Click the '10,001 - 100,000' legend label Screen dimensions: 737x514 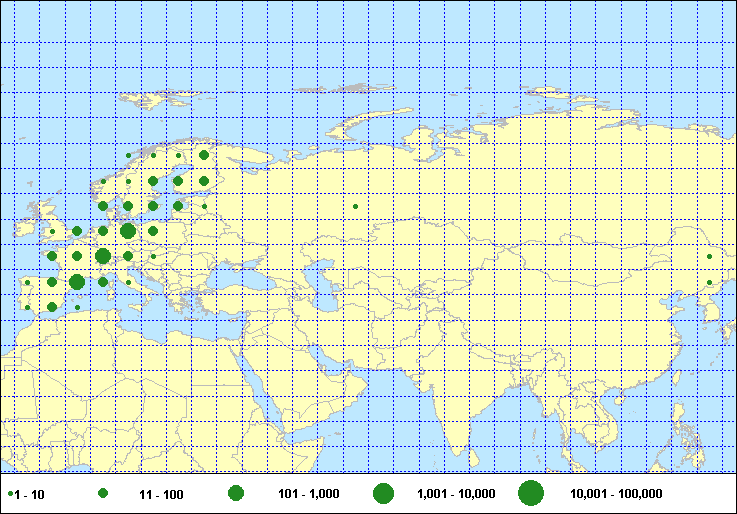pos(615,494)
